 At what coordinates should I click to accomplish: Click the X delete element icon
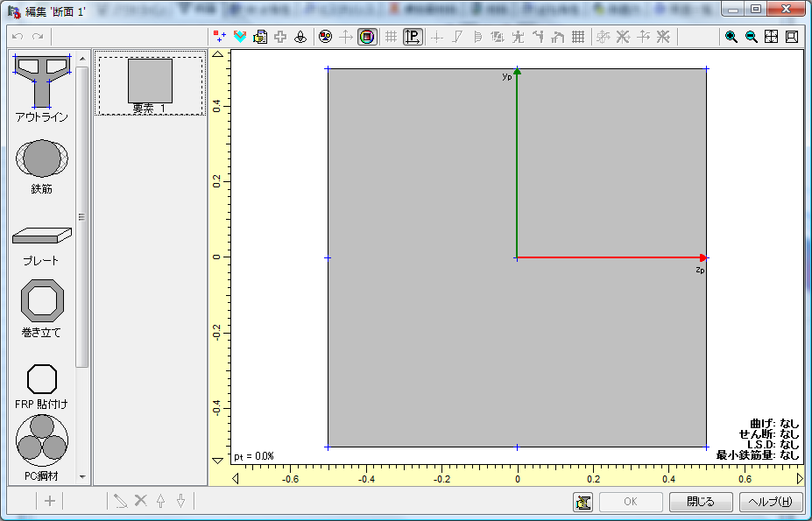[x=141, y=501]
